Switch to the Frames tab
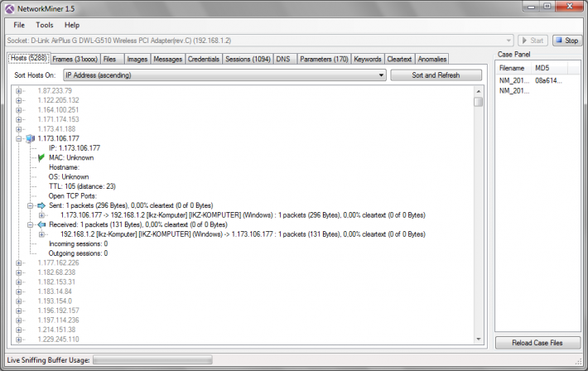 [75, 60]
